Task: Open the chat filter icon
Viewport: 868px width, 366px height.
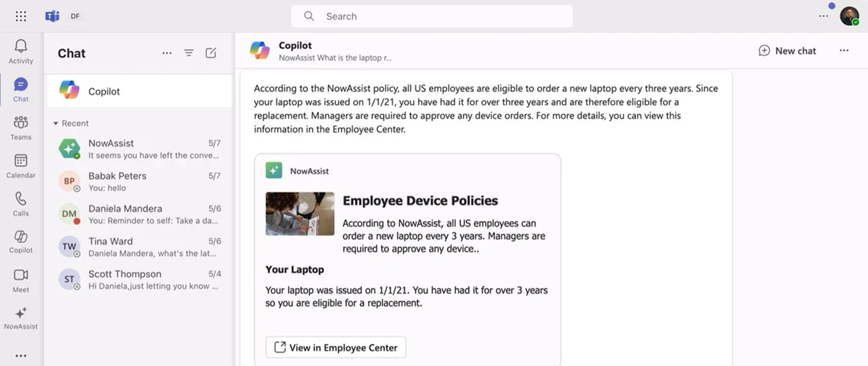Action: pos(189,53)
